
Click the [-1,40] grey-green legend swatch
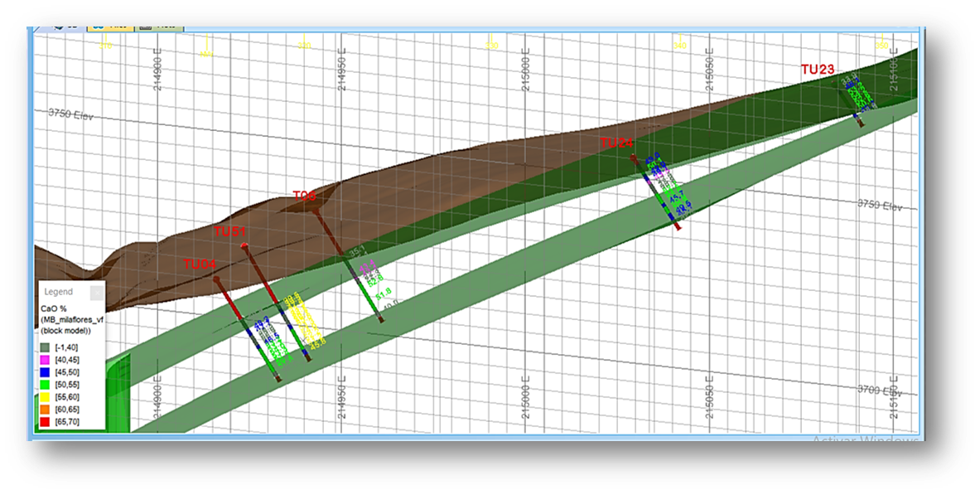click(x=45, y=347)
